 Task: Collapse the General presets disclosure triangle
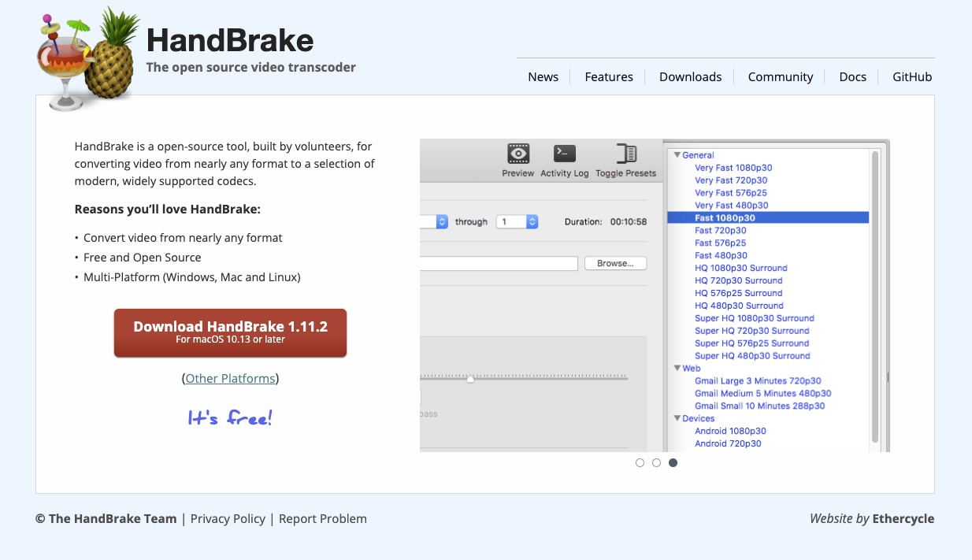pos(677,155)
